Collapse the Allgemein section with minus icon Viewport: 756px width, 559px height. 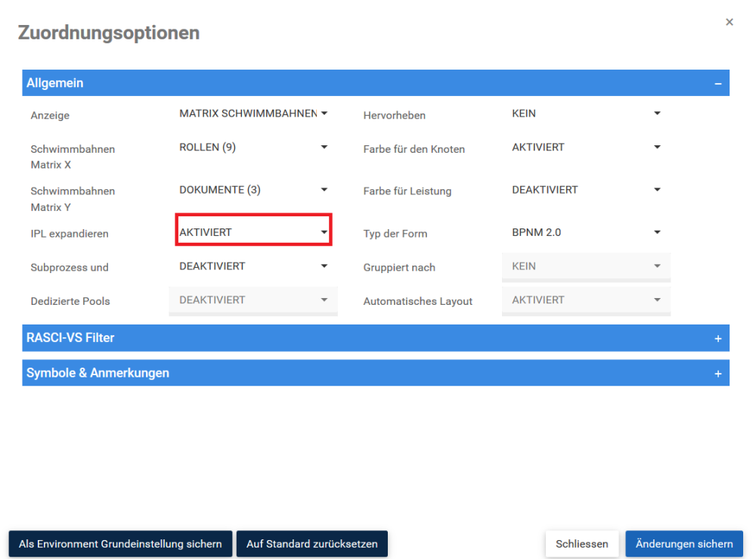(717, 83)
